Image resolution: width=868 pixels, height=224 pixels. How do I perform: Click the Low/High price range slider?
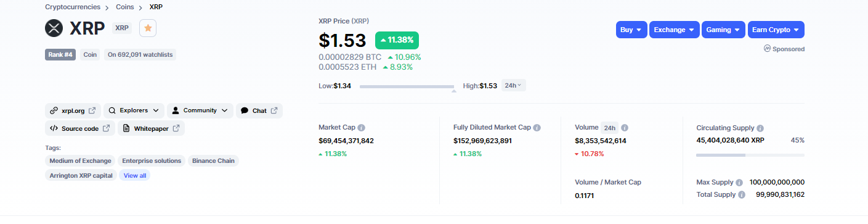click(407, 87)
